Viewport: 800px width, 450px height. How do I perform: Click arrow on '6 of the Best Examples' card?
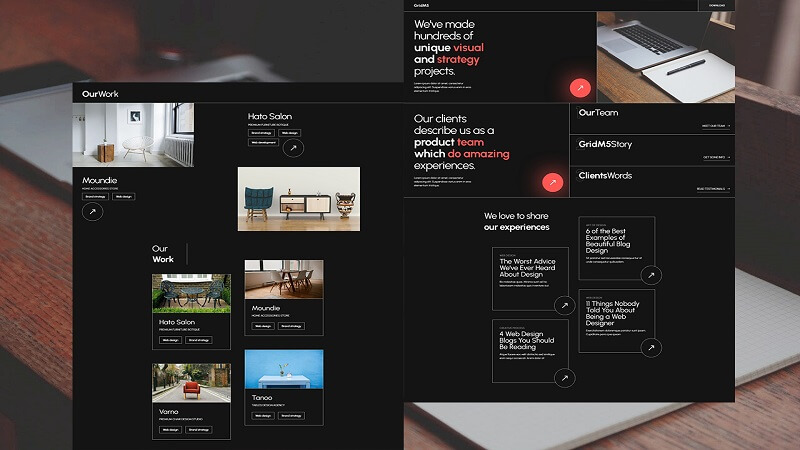click(x=651, y=275)
